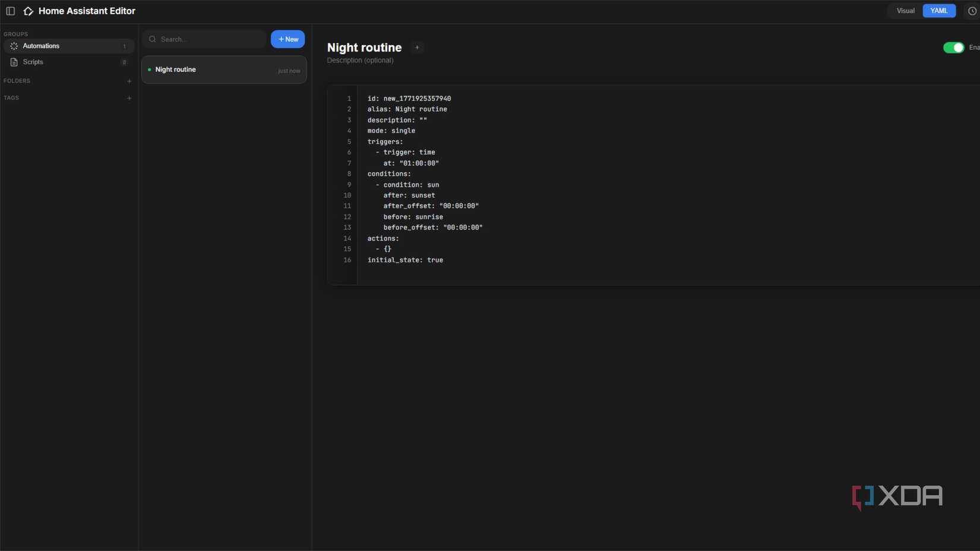Click the 'initial_state: true' line
This screenshot has width=980, height=551.
(405, 260)
